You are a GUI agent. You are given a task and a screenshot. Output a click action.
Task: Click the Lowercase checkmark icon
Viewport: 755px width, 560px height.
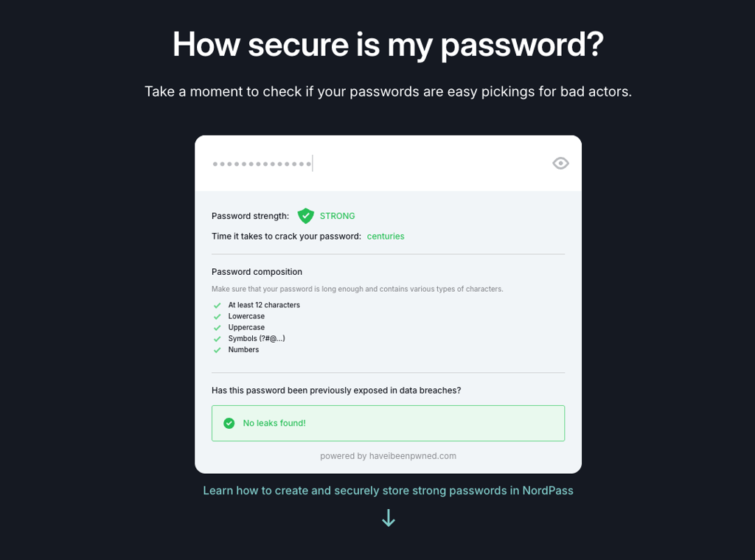tap(218, 317)
